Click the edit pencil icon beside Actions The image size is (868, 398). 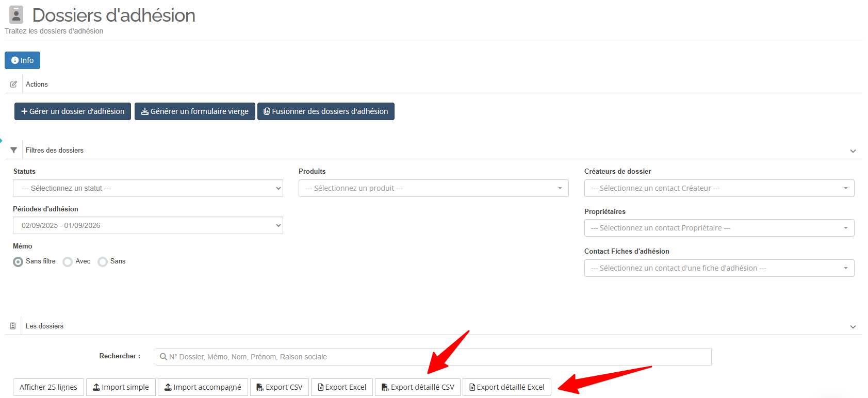[x=13, y=84]
